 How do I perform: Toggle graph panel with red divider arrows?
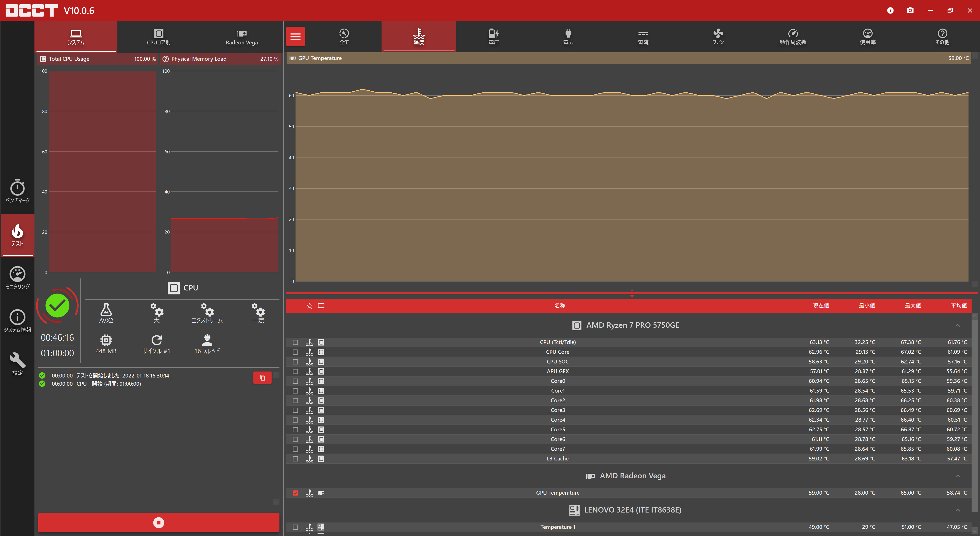click(632, 293)
